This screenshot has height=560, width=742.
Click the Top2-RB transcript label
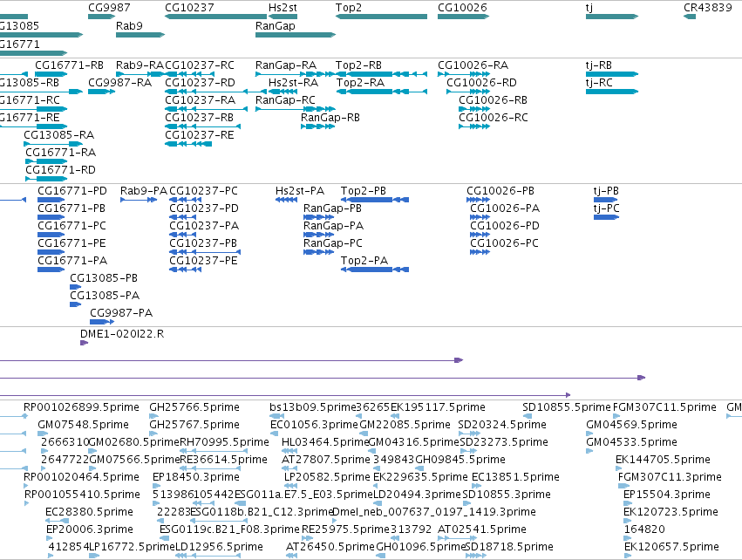358,65
